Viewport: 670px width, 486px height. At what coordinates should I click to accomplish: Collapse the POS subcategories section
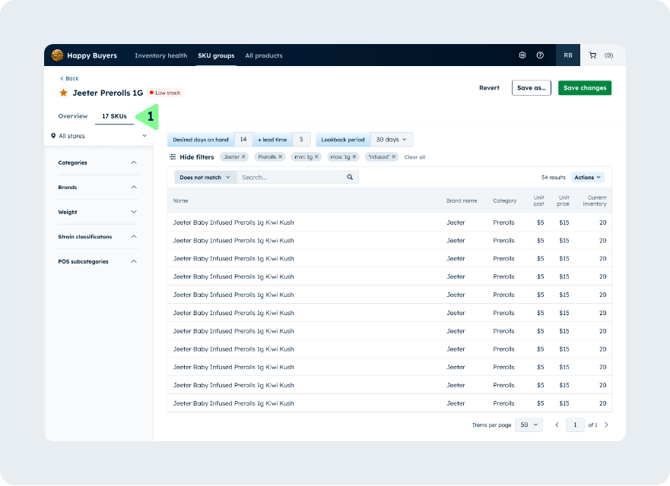134,261
